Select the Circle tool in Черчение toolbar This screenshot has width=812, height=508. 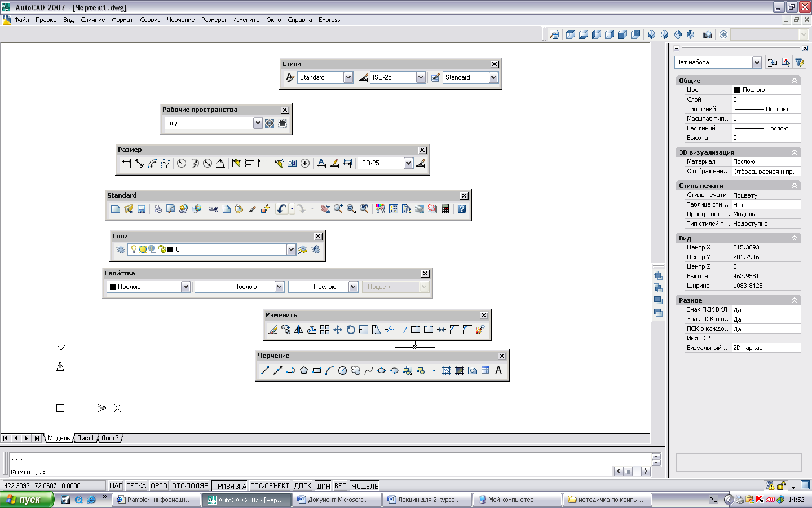tap(342, 371)
